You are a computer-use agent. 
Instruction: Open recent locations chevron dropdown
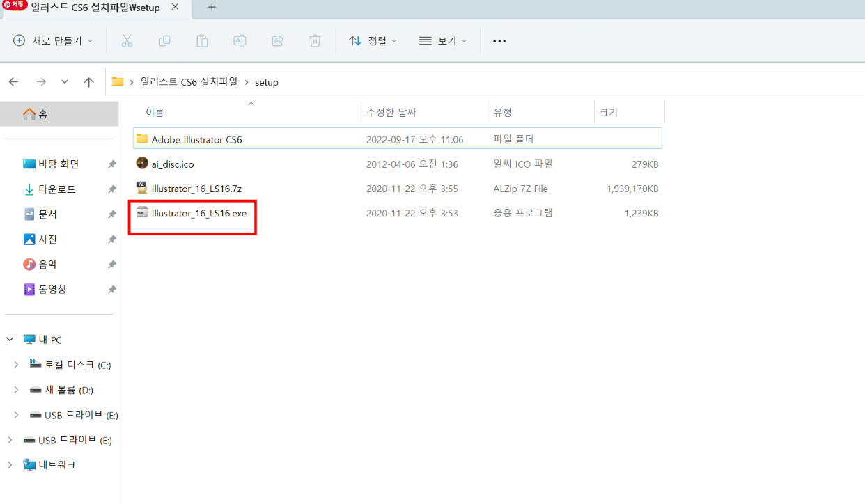click(x=65, y=82)
